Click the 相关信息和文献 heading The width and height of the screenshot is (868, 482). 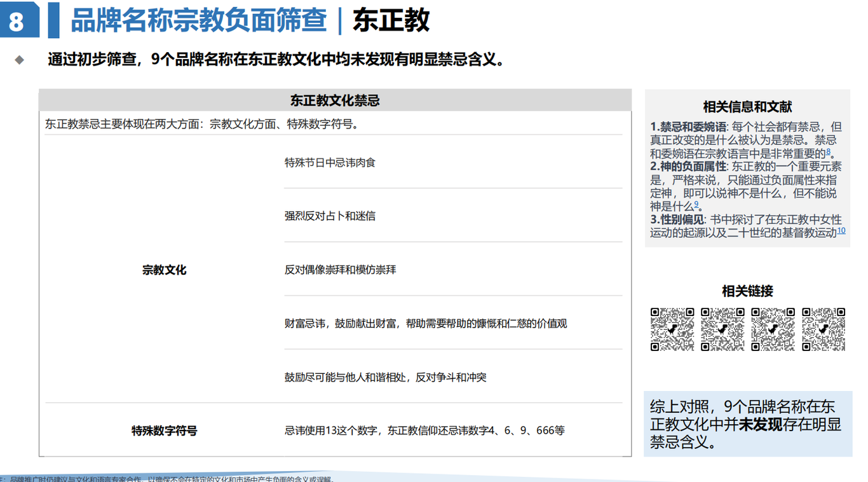click(x=747, y=107)
